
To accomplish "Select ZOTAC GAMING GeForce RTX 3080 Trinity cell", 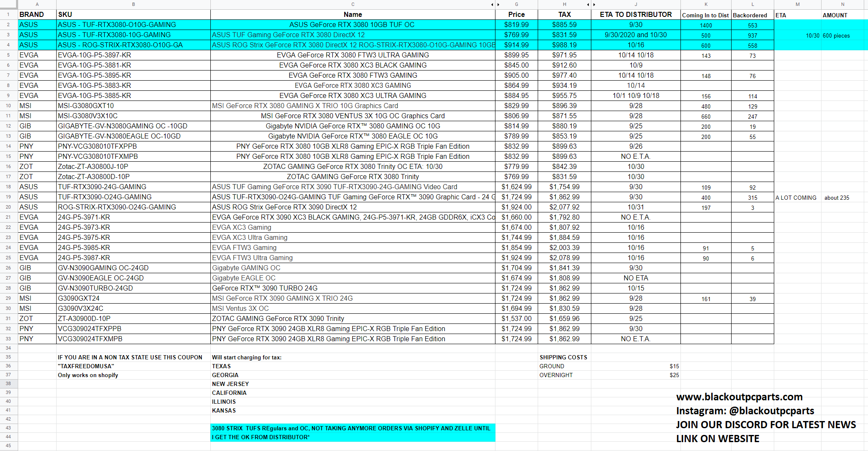I will [353, 177].
